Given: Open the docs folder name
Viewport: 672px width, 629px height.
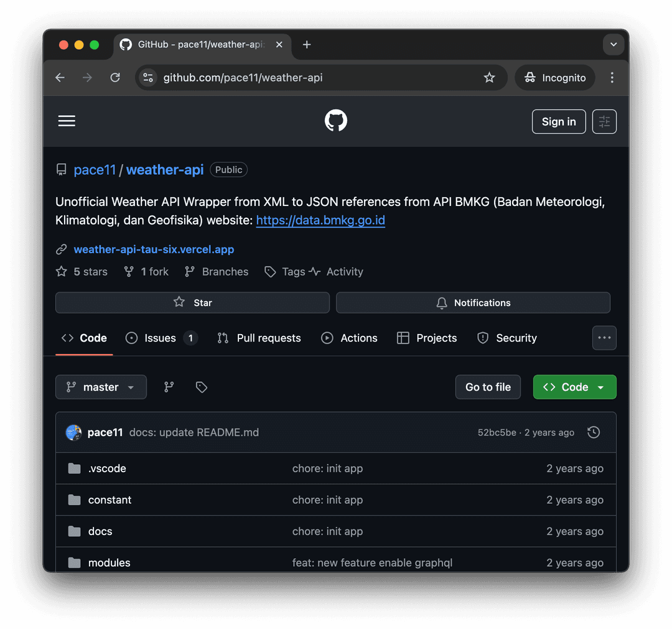Looking at the screenshot, I should click(x=100, y=531).
